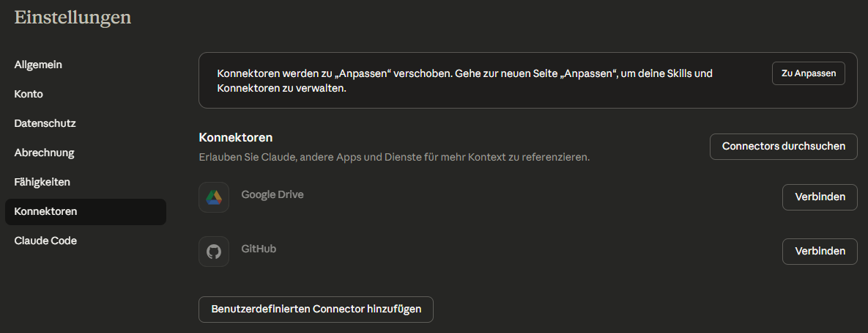
Task: Select the highlighted Konnektoren sidebar item
Action: point(45,211)
